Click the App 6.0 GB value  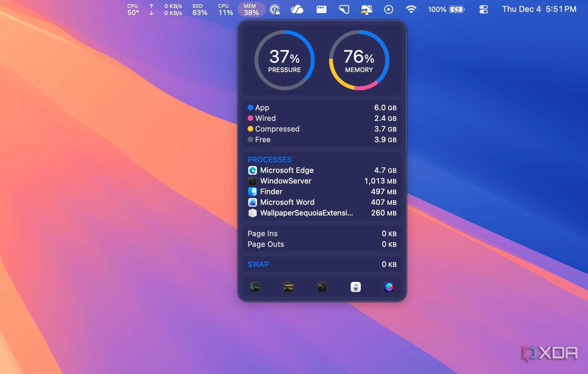pos(386,108)
